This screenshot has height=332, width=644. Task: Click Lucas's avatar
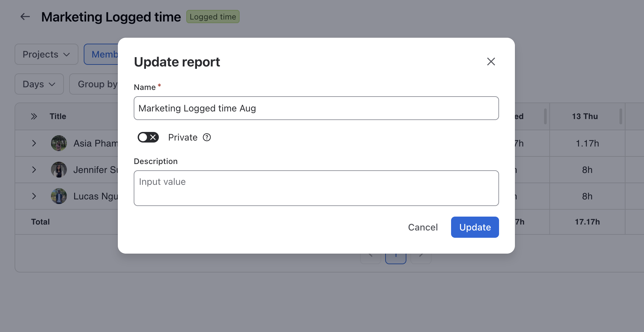[59, 196]
